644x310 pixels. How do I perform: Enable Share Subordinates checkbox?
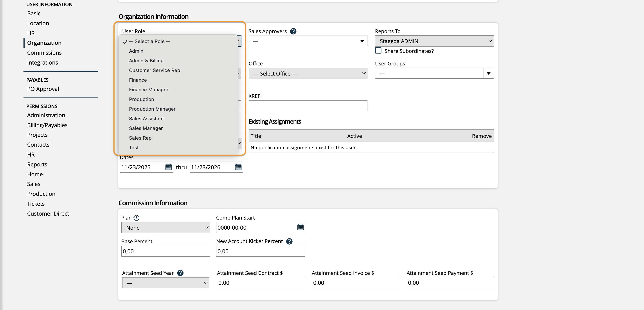point(378,51)
